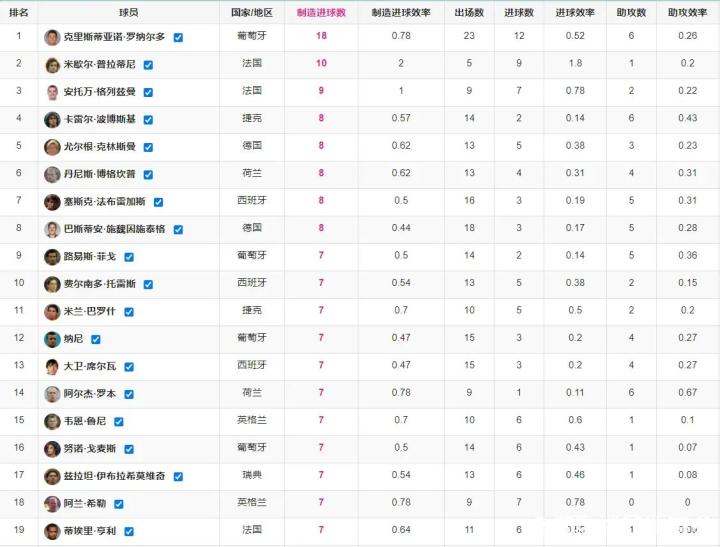Click the avatar beside 阿尔杰·罗本
The image size is (720, 547).
coord(52,394)
